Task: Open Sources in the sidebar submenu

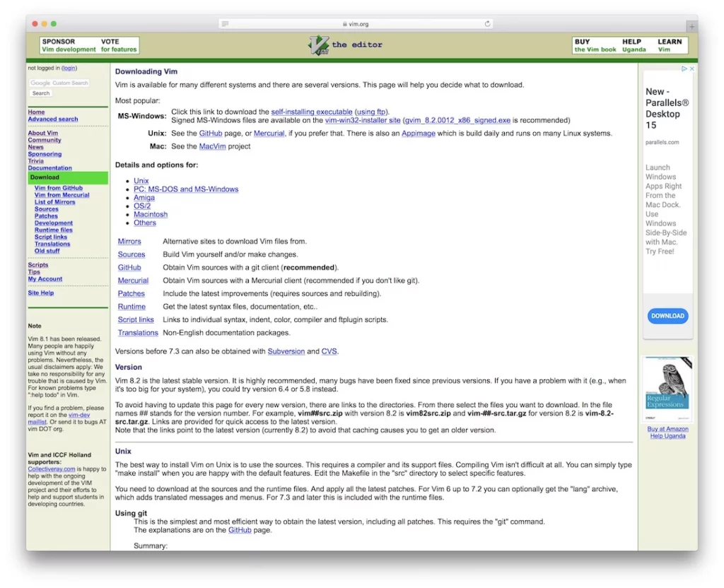Action: [46, 209]
